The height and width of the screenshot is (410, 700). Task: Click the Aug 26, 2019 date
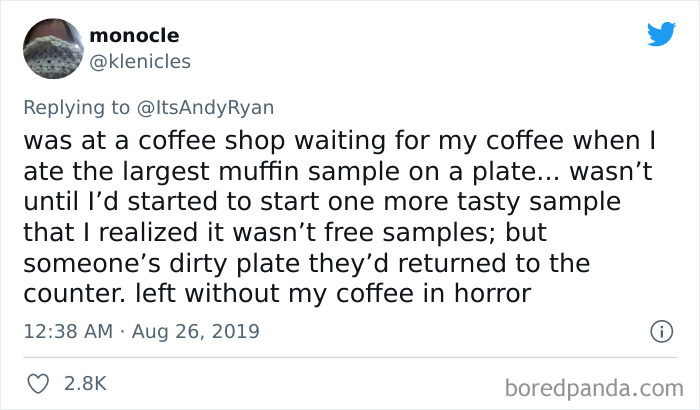click(196, 331)
